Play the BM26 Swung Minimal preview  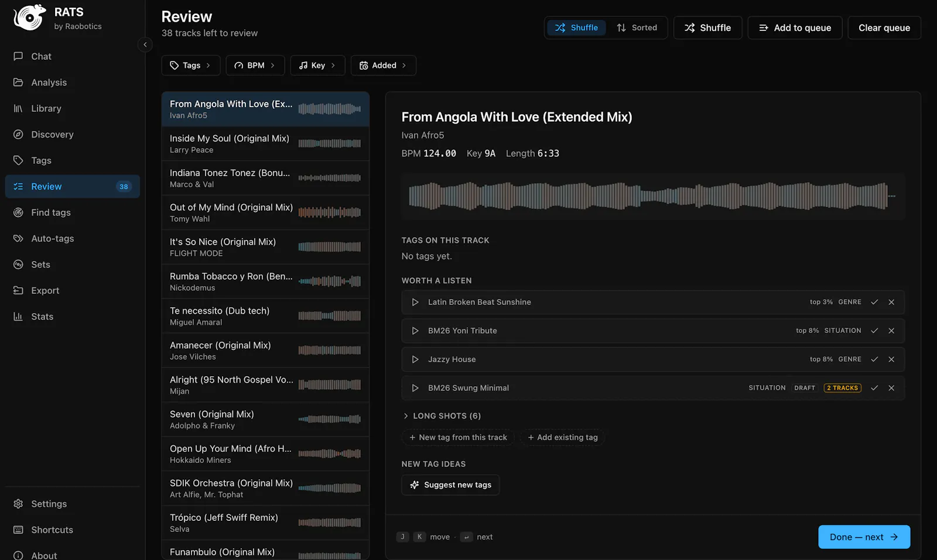pos(415,388)
